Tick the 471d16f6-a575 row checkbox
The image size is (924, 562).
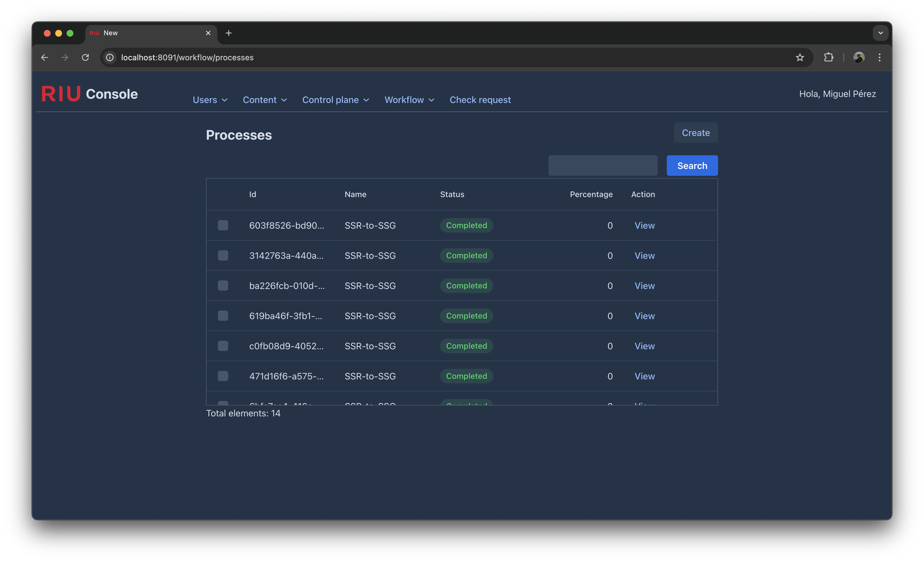pos(223,376)
